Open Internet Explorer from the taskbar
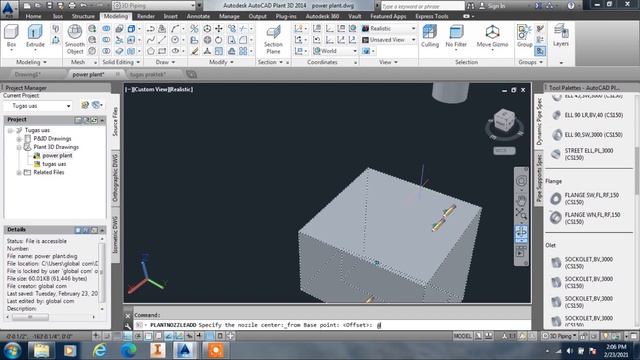 99,351
